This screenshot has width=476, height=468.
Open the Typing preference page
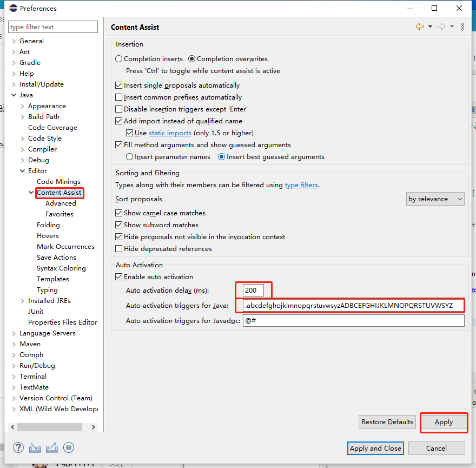coord(47,290)
